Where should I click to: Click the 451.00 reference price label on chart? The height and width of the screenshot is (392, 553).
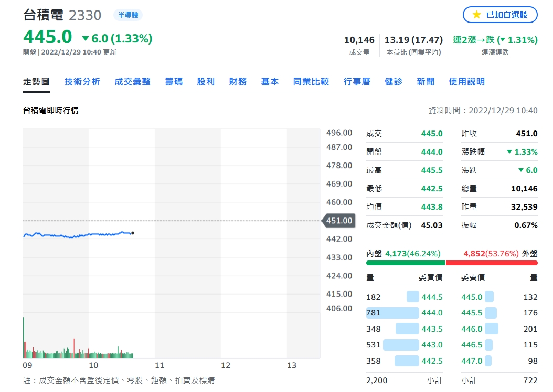(338, 221)
